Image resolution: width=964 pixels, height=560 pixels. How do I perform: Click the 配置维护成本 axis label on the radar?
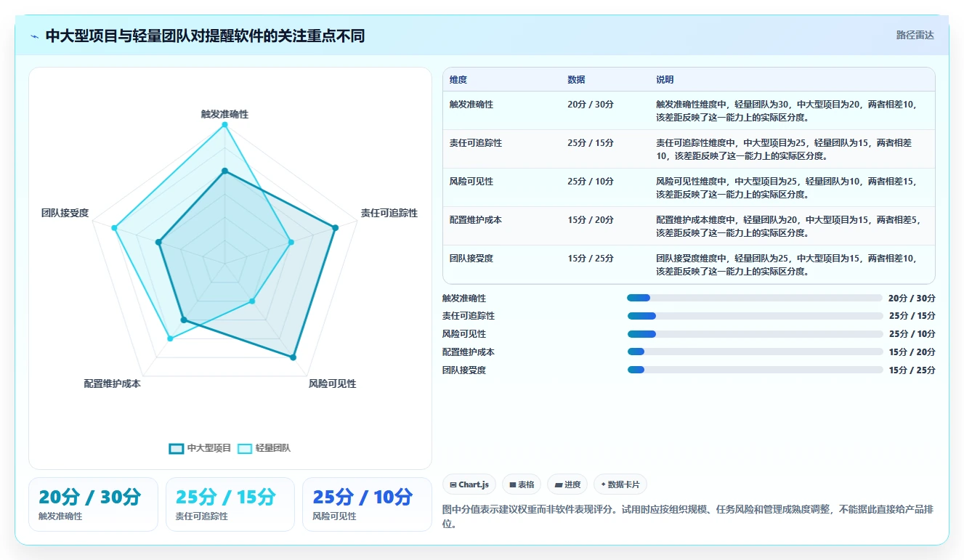pyautogui.click(x=112, y=384)
